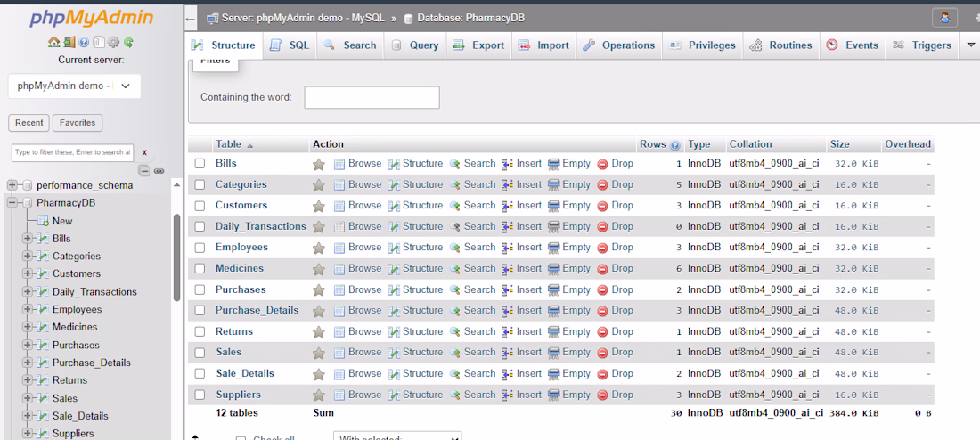The image size is (980, 440).
Task: Check the Bills table checkbox
Action: pyautogui.click(x=200, y=164)
